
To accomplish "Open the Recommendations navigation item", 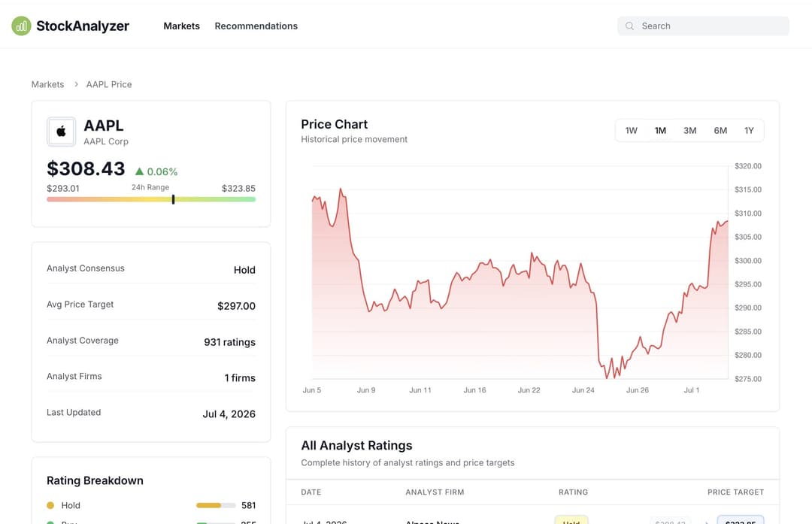I will click(256, 26).
